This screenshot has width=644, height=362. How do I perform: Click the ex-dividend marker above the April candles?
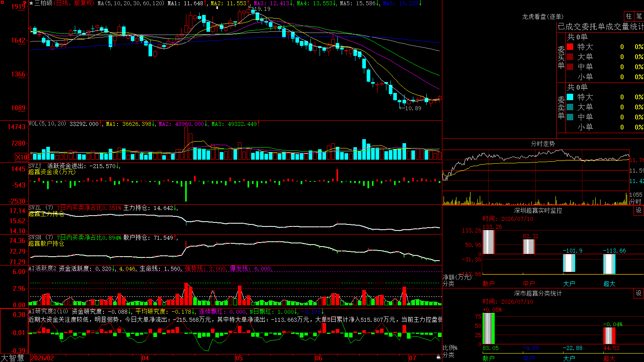(x=217, y=8)
